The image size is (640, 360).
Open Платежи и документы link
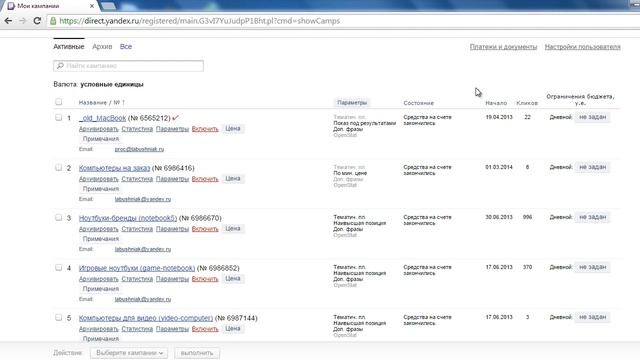[x=503, y=47]
